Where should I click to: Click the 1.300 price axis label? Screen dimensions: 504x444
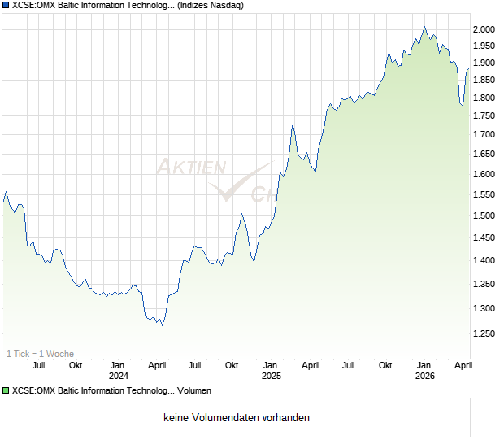(x=484, y=309)
